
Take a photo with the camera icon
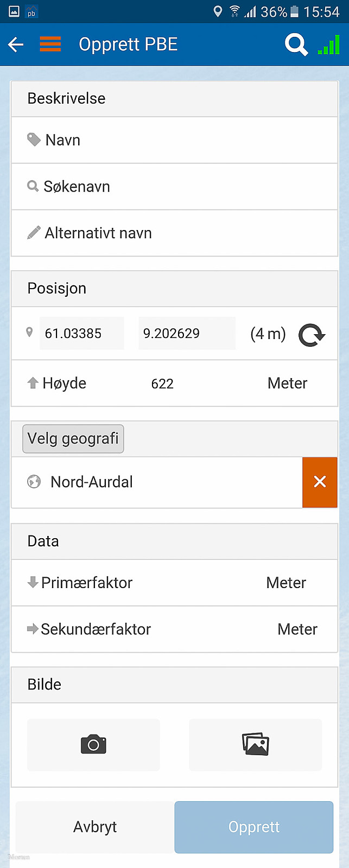pos(93,745)
